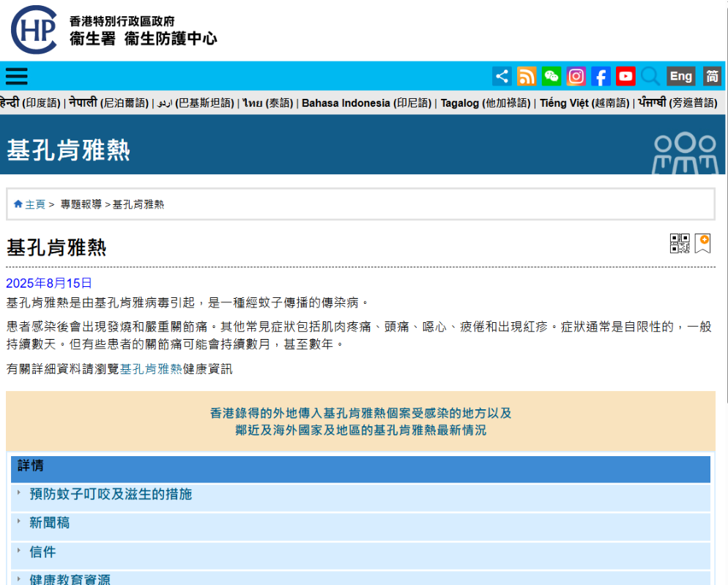Go to 主頁 in breadcrumb
This screenshot has height=585, width=728.
(34, 204)
